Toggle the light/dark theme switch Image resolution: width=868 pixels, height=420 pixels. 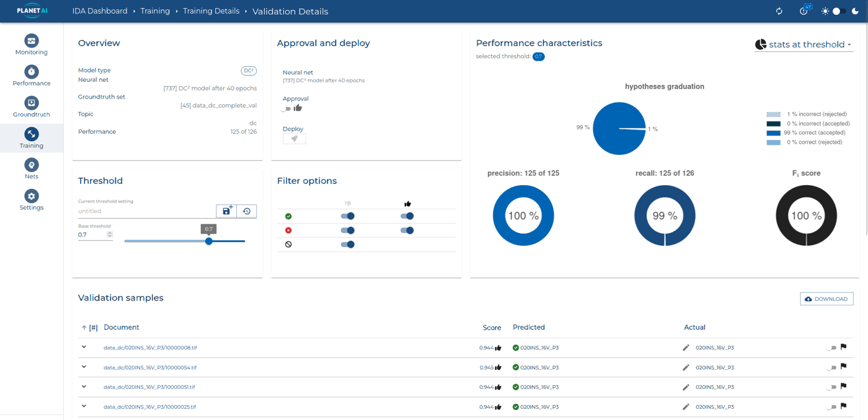tap(839, 11)
